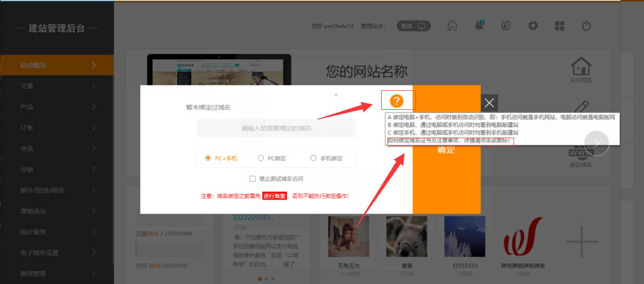Click the domain name input field

276,128
